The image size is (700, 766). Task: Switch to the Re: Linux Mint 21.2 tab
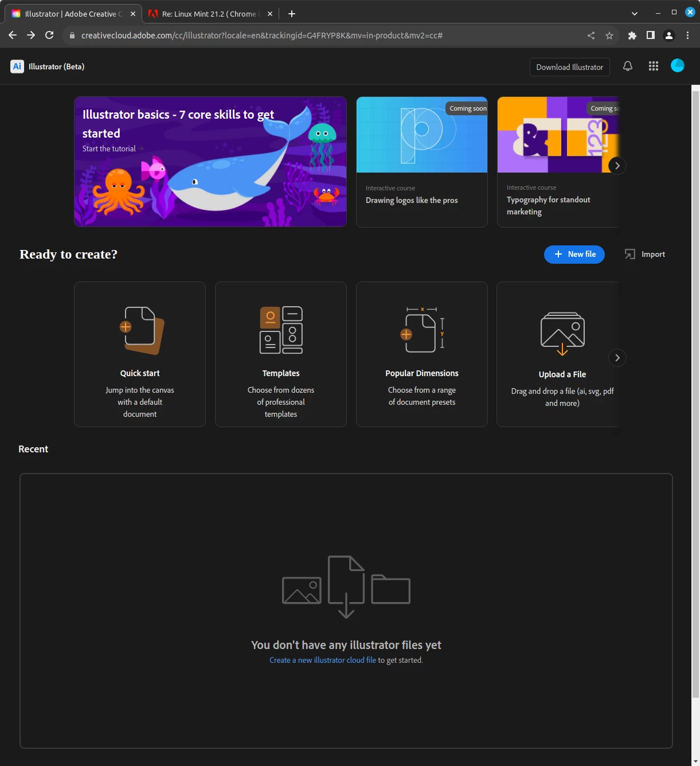point(210,14)
